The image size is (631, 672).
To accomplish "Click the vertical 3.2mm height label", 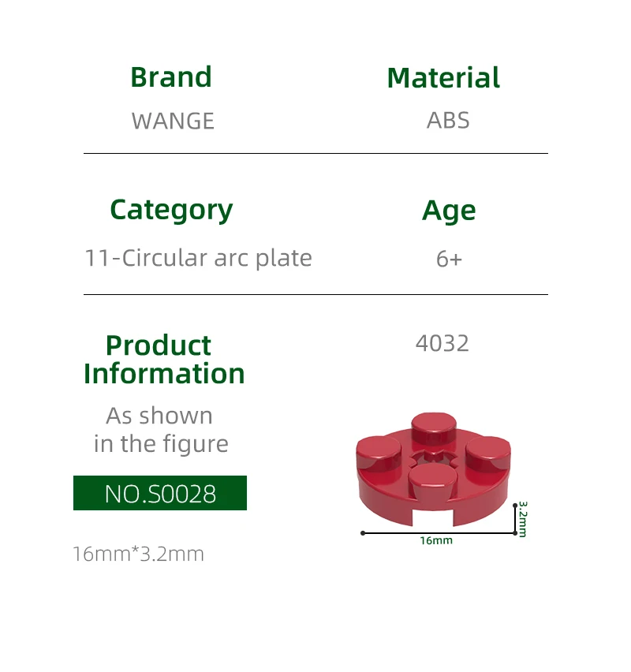I will (523, 518).
